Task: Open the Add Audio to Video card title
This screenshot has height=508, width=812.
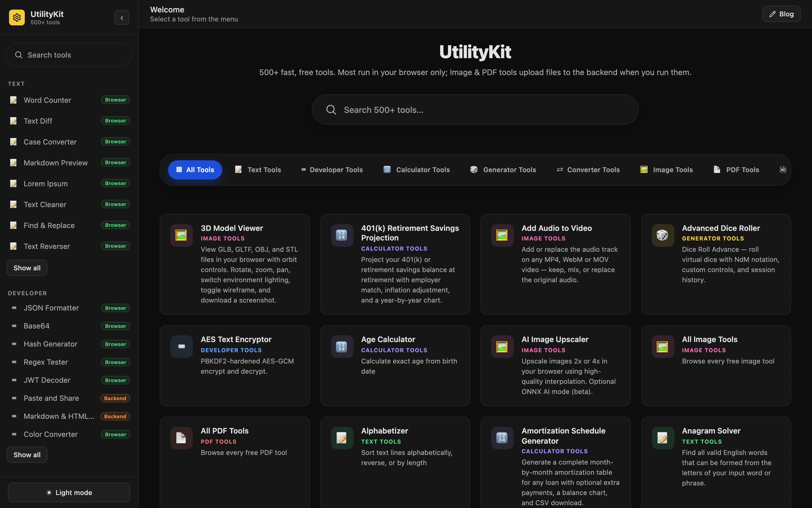Action: (x=556, y=228)
